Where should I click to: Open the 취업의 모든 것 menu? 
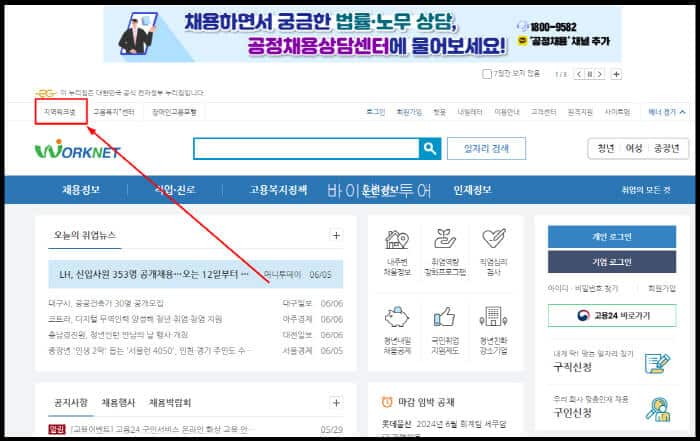click(x=646, y=190)
